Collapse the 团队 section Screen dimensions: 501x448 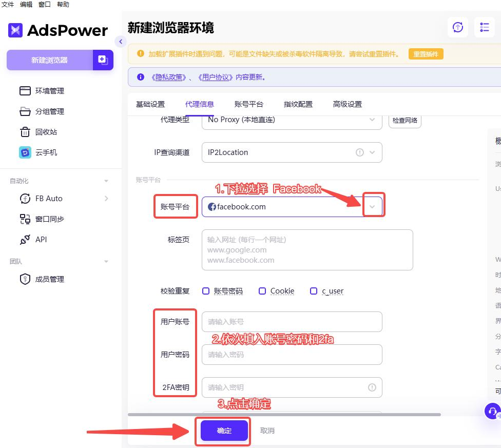tap(106, 262)
